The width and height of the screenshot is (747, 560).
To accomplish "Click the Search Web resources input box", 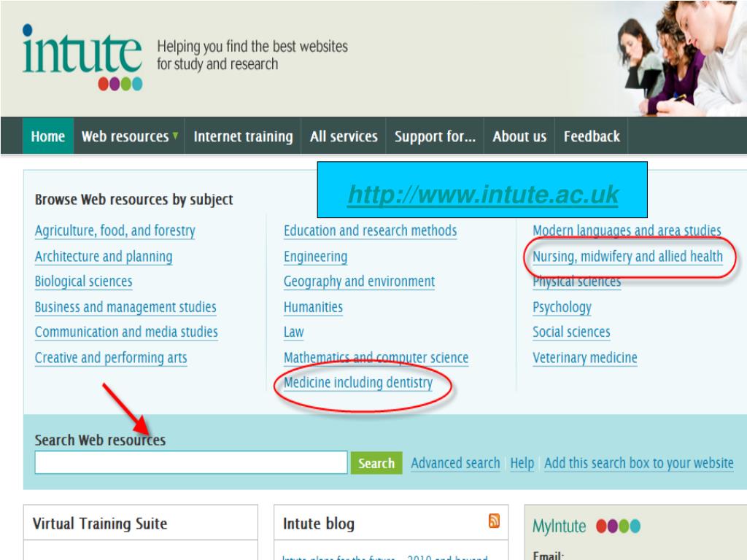I will pyautogui.click(x=191, y=462).
